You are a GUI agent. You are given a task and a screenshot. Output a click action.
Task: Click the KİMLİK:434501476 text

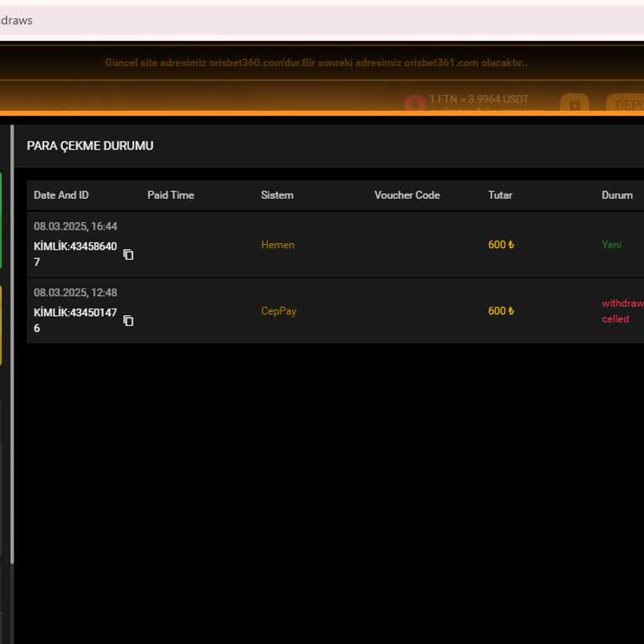pos(75,320)
